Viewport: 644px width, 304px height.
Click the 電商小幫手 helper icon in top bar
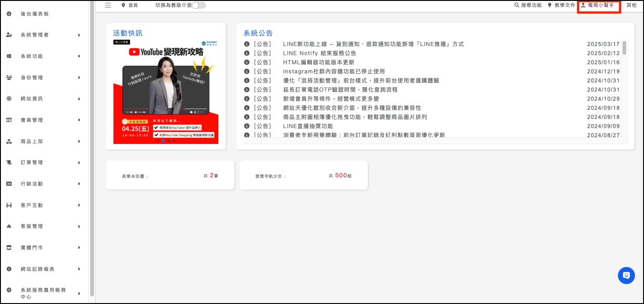pyautogui.click(x=583, y=5)
